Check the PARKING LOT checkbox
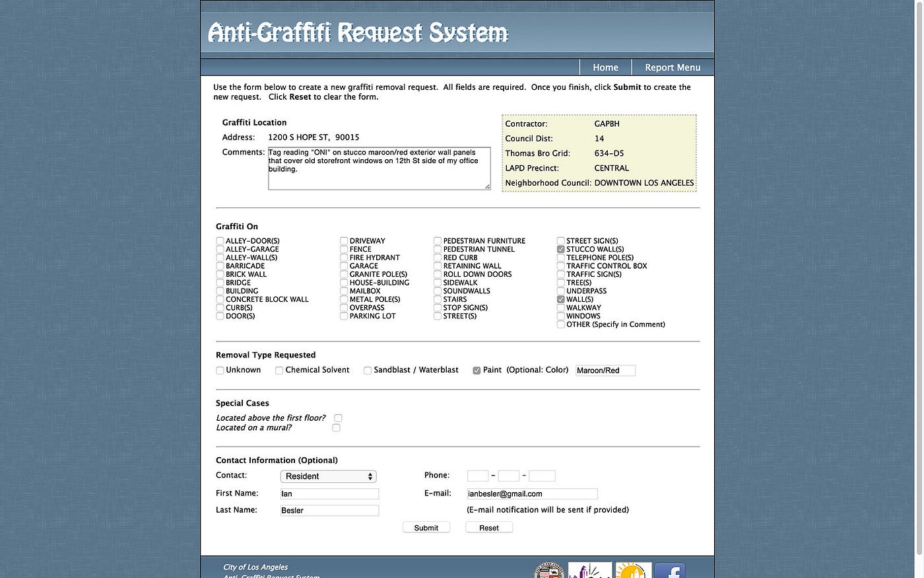This screenshot has height=578, width=924. [344, 316]
